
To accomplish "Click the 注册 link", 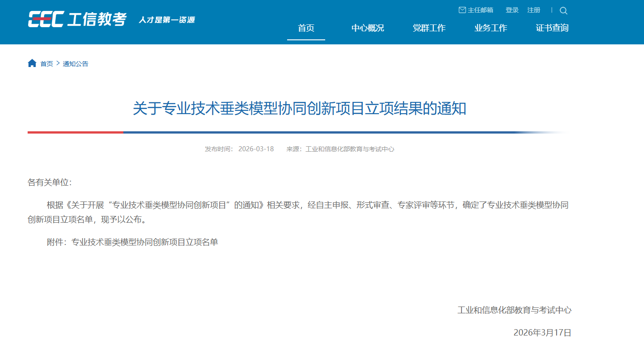I will pos(533,10).
